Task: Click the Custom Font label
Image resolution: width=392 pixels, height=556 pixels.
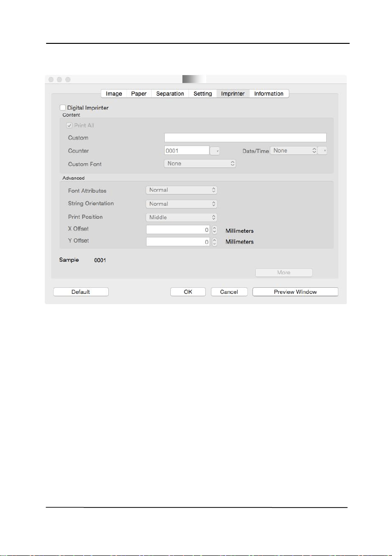Action: pos(85,164)
